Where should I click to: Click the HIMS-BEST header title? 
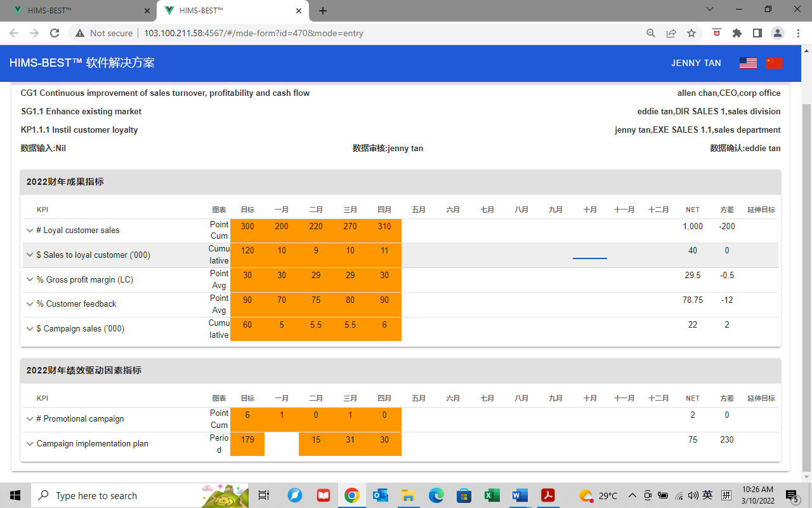82,63
